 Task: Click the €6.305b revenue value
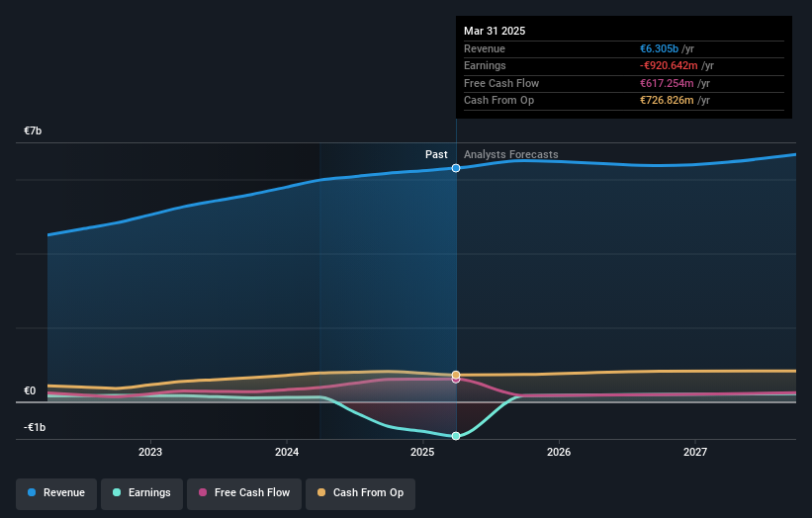tap(660, 48)
